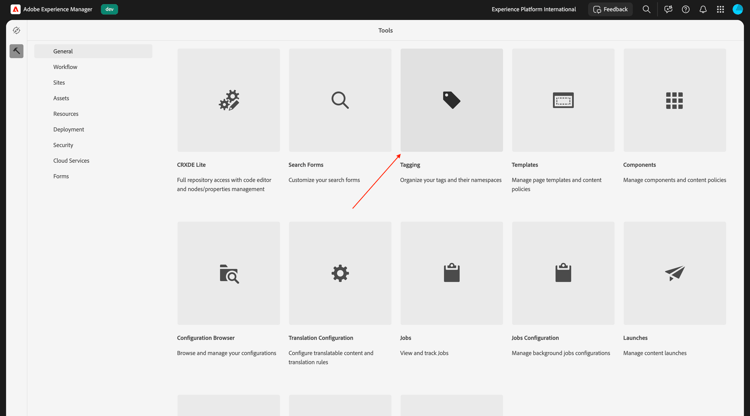The height and width of the screenshot is (416, 750).
Task: Click the Jobs Configuration title
Action: (535, 338)
